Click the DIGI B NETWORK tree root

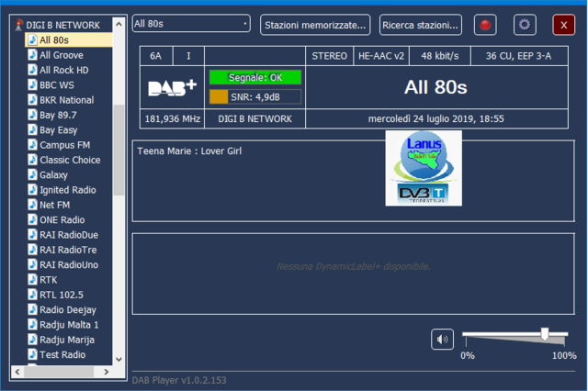click(x=62, y=25)
